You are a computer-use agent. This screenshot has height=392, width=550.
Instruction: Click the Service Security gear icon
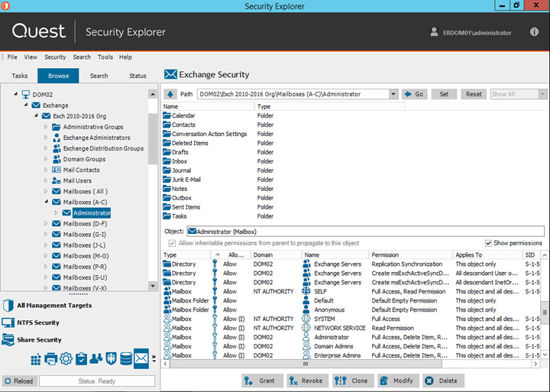click(66, 359)
